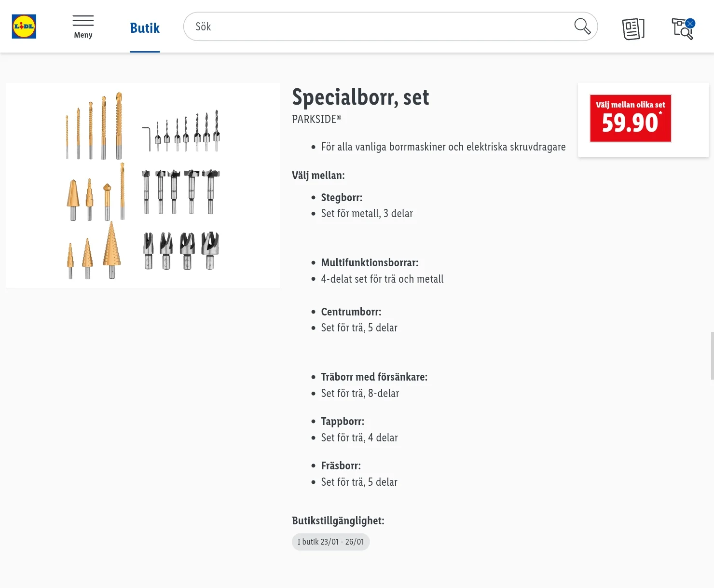This screenshot has width=714, height=588.
Task: Click the Stegborr heading
Action: (x=342, y=197)
